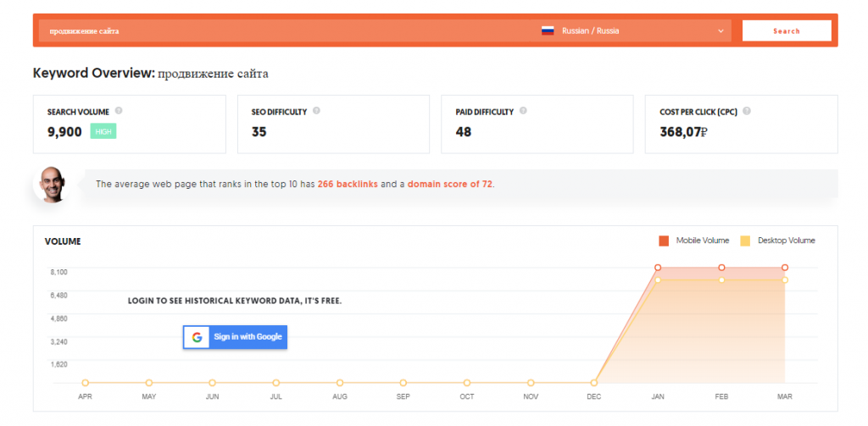868x426 pixels.
Task: Select the MAR mobile volume data point
Action: point(785,268)
